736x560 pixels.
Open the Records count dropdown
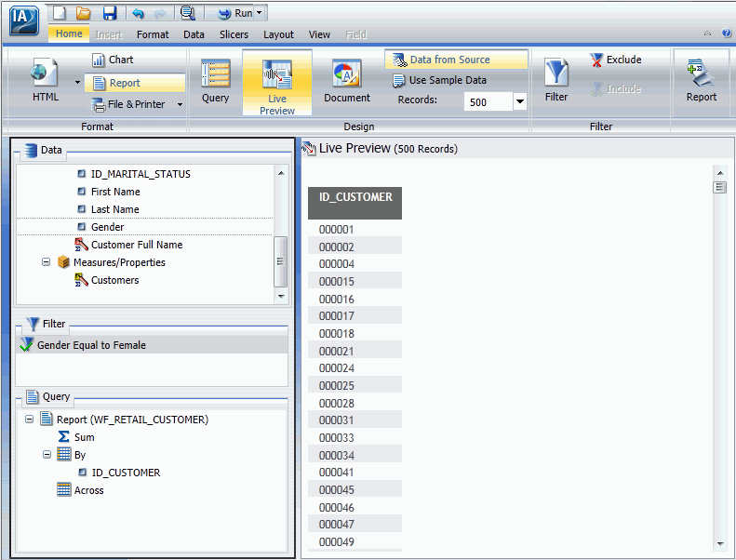click(x=519, y=102)
